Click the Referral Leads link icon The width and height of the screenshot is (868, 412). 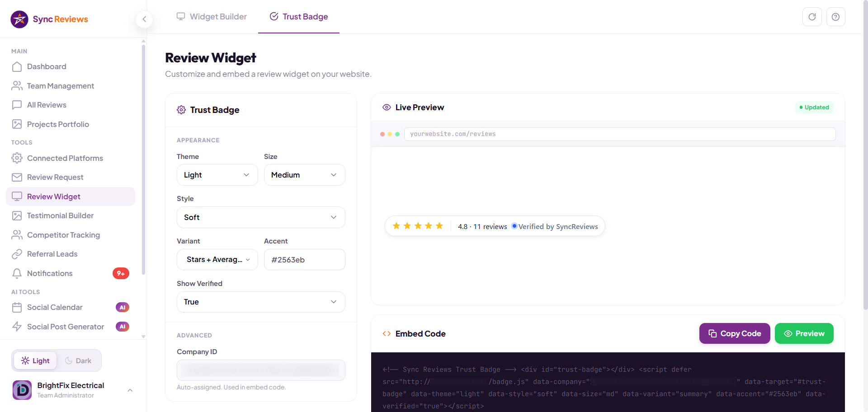[x=17, y=254]
